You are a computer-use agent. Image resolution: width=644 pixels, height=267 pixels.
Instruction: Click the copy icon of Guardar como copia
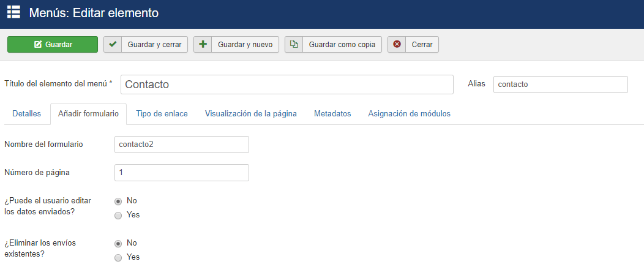[294, 44]
